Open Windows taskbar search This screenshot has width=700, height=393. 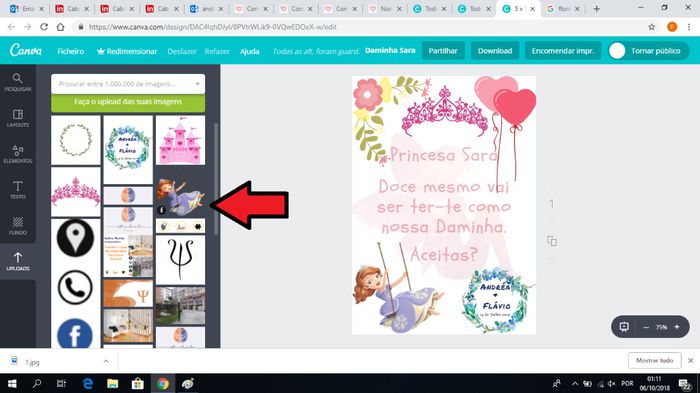tap(37, 384)
